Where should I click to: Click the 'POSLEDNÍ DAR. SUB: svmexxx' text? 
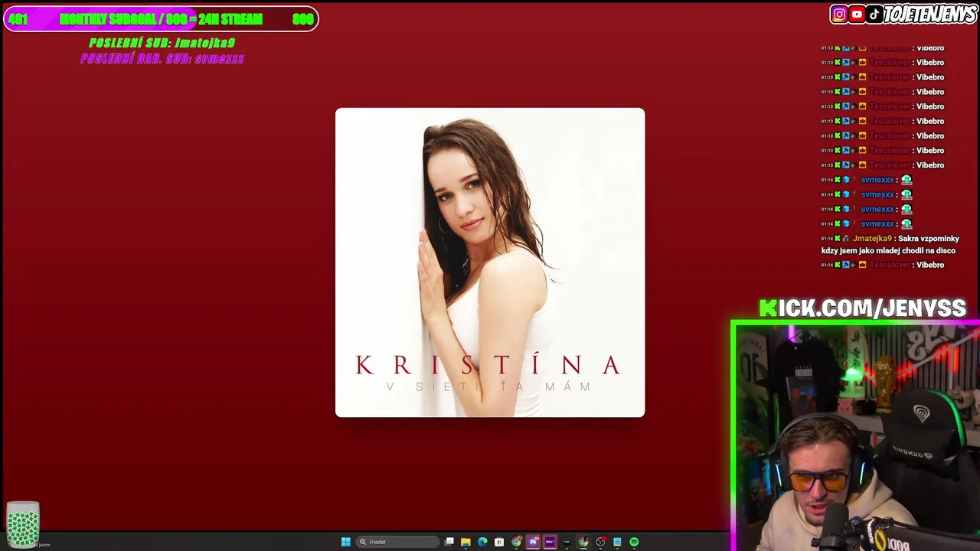tap(162, 59)
